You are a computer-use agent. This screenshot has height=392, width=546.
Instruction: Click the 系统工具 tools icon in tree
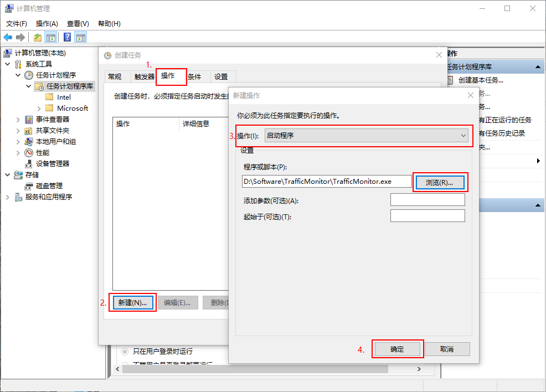pos(18,64)
